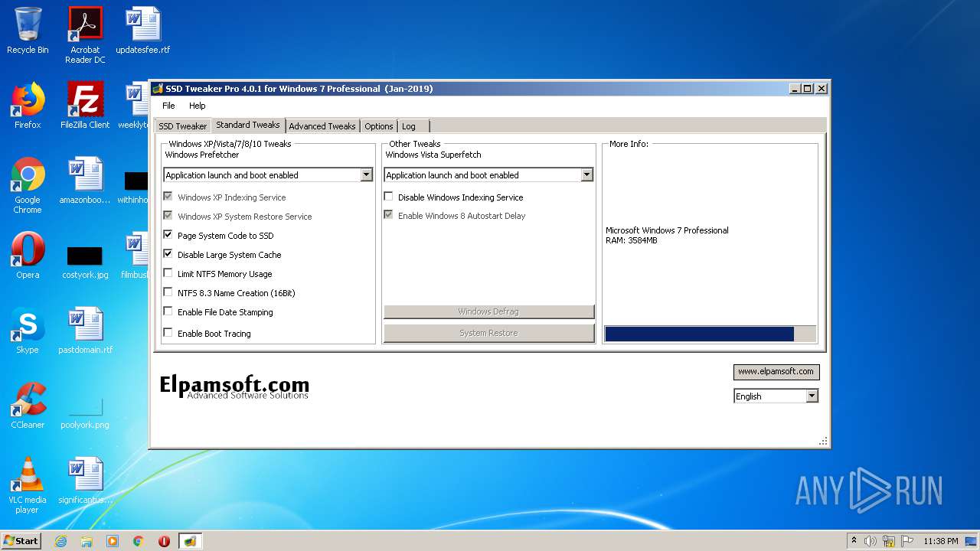Screen dimensions: 980x551
Task: Select SSD Tweaker taskbar button
Action: point(190,541)
